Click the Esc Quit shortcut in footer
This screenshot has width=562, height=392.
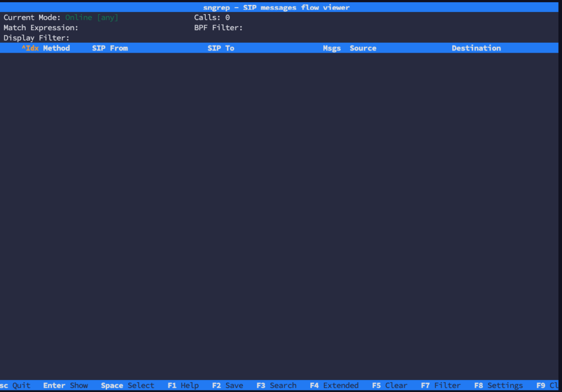[15, 385]
